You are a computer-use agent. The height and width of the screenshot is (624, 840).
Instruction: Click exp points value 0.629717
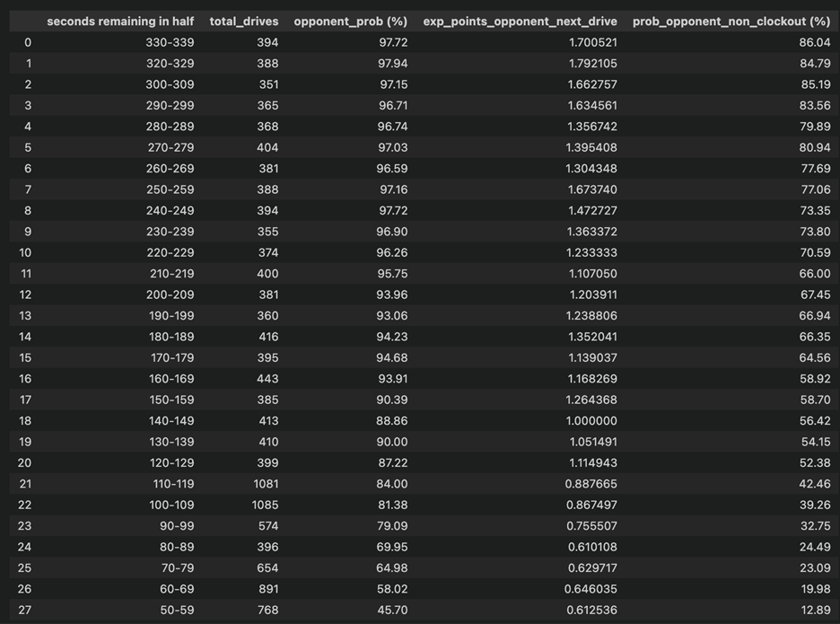click(x=591, y=567)
